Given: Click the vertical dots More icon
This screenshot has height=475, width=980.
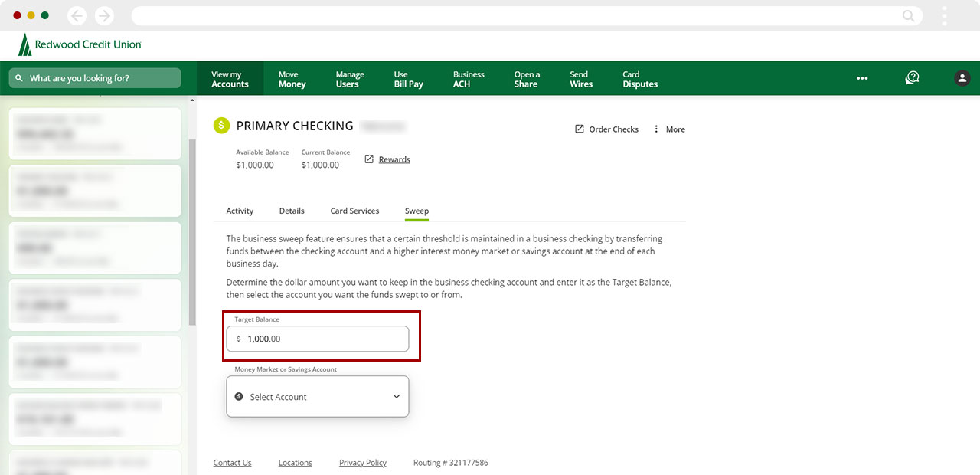Looking at the screenshot, I should (656, 129).
